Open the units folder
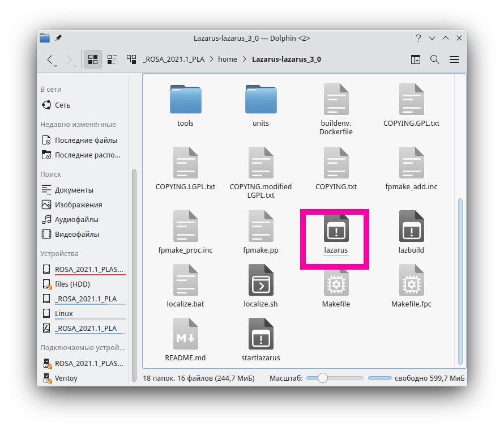The width and height of the screenshot is (504, 430). tap(260, 105)
